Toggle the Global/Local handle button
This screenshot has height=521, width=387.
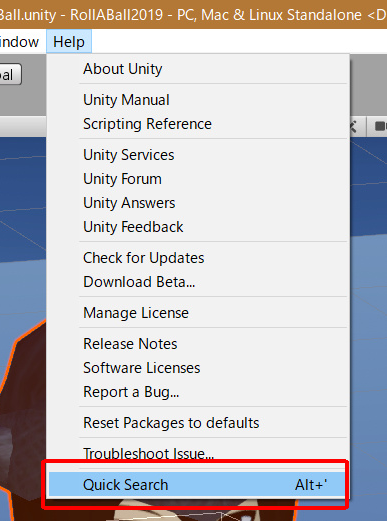point(11,74)
